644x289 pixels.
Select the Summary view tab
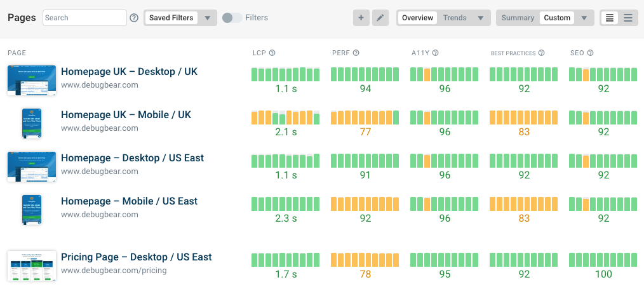[x=517, y=18]
